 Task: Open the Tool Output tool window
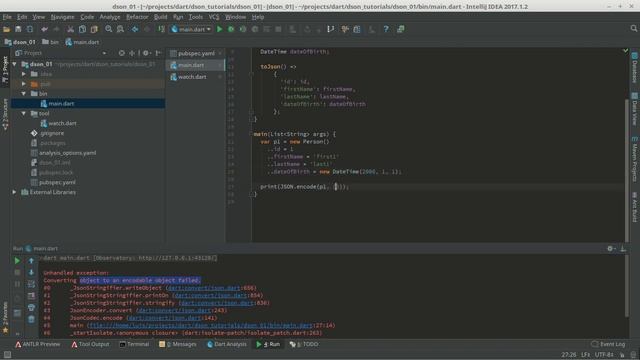pos(90,344)
